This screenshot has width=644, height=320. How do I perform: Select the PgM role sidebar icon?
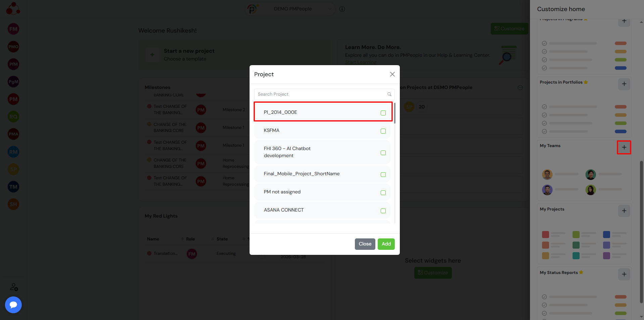[13, 82]
